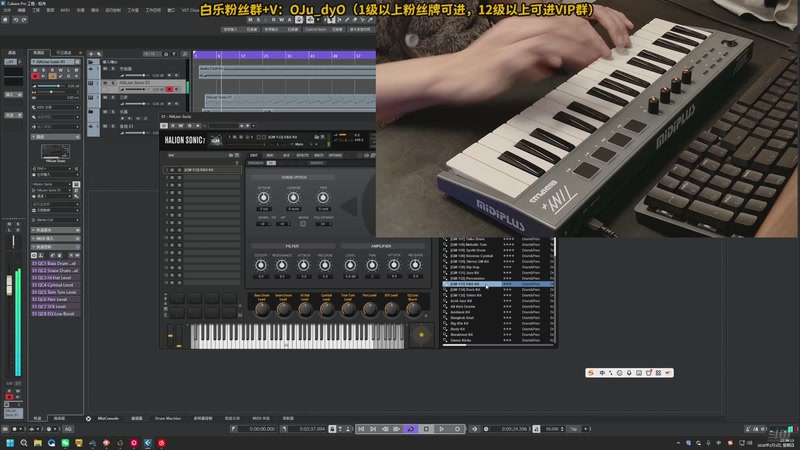Click the filter CUTOFF knob
Viewport: 800px width, 450px height.
pos(261,265)
